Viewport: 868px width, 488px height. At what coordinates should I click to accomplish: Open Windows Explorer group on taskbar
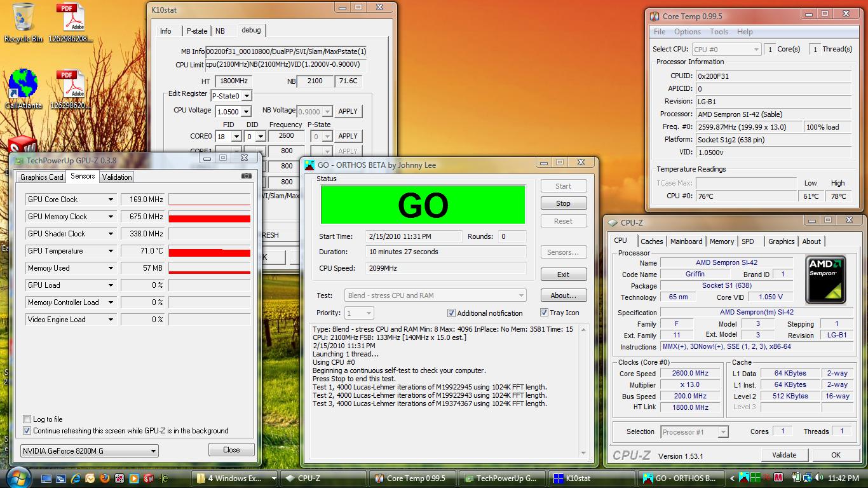(236, 478)
